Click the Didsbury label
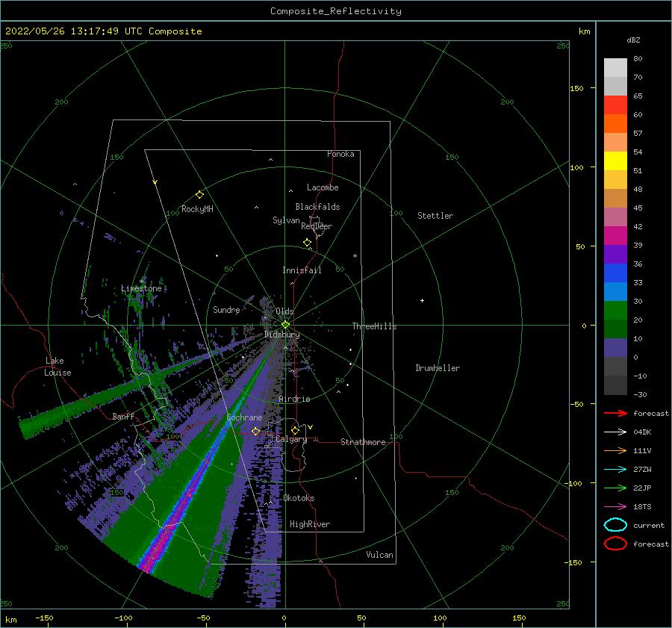Viewport: 672px width, 628px height. coord(281,335)
